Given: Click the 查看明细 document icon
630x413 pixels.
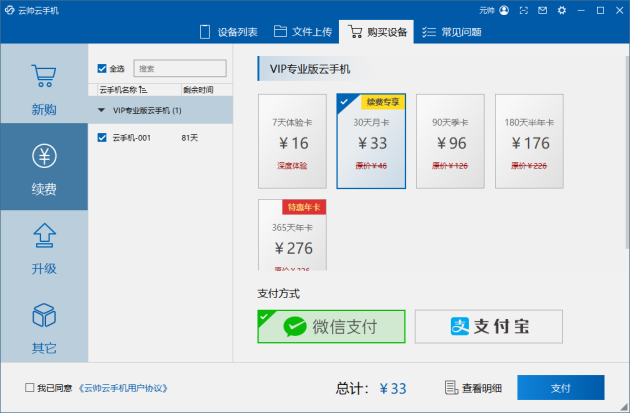Looking at the screenshot, I should pos(451,388).
